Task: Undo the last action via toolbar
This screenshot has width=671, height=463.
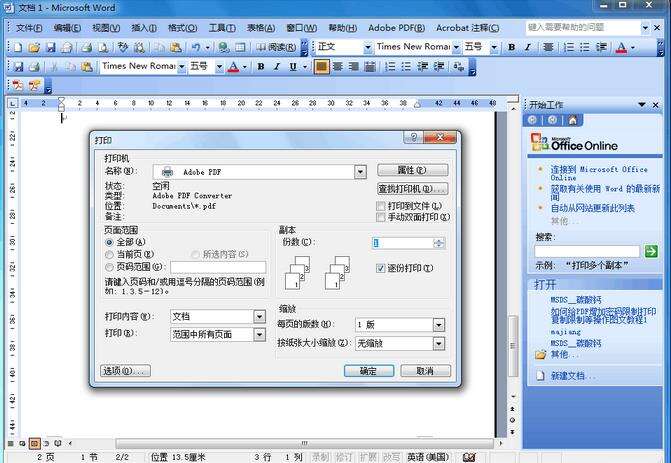Action: point(196,47)
